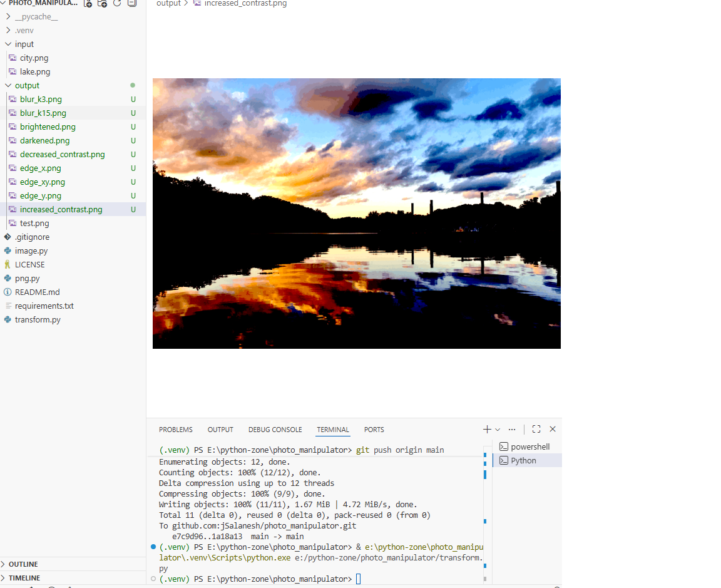The height and width of the screenshot is (588, 721).
Task: Collapse all folders in Explorer
Action: point(131,3)
